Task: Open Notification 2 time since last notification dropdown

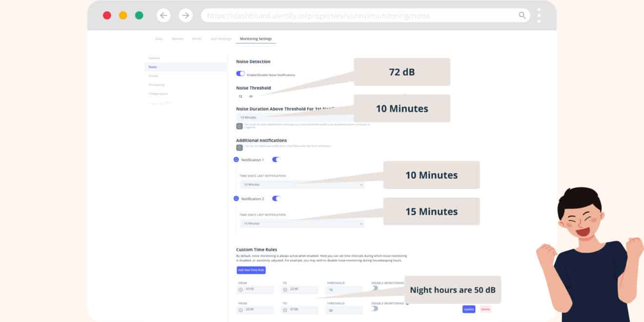Action: 302,223
